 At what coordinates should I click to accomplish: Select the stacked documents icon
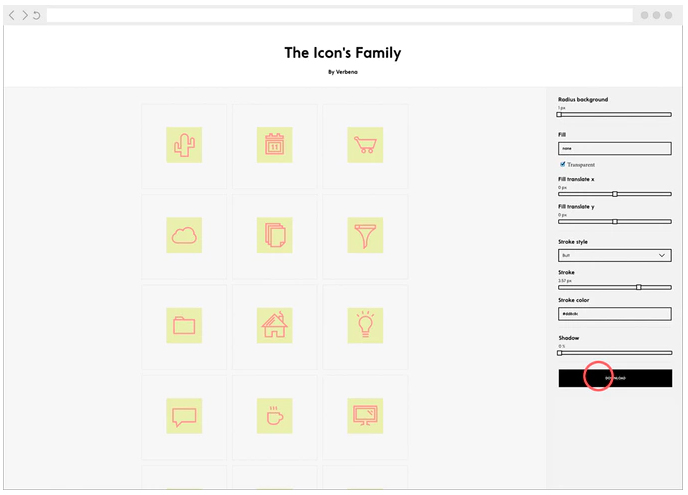coord(275,235)
